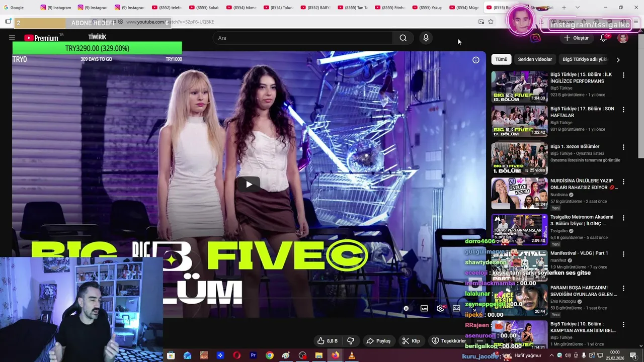
Task: Open options for Manifestival VLOG video
Action: pyautogui.click(x=623, y=253)
